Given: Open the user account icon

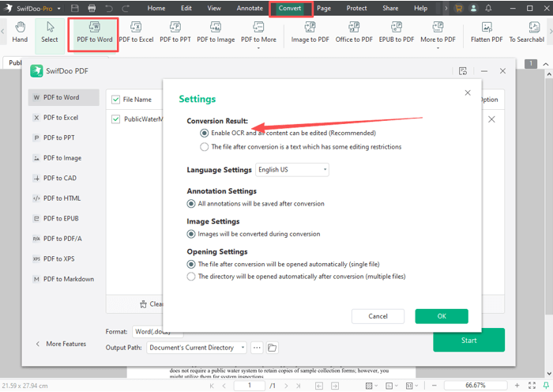Looking at the screenshot, I should [474, 8].
